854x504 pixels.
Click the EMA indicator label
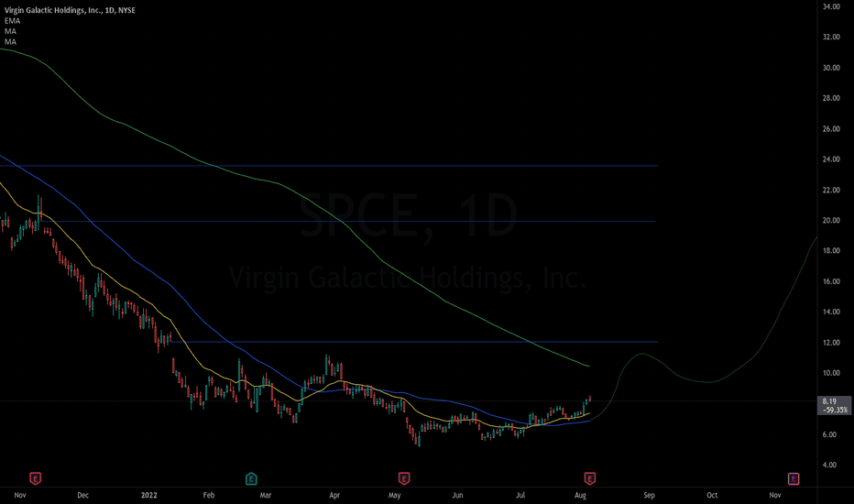(x=12, y=21)
